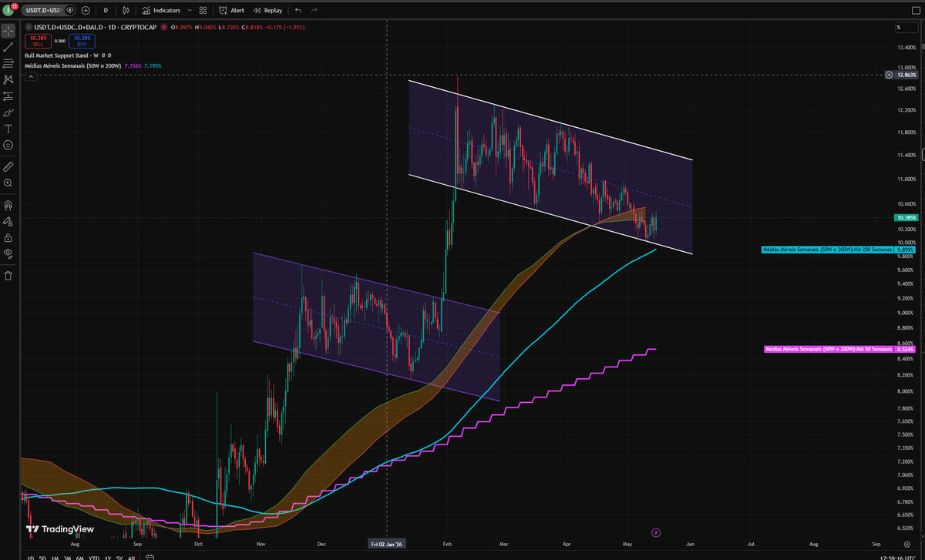The image size is (925, 560).
Task: Open the Fibonacci retracement tools
Action: (8, 63)
